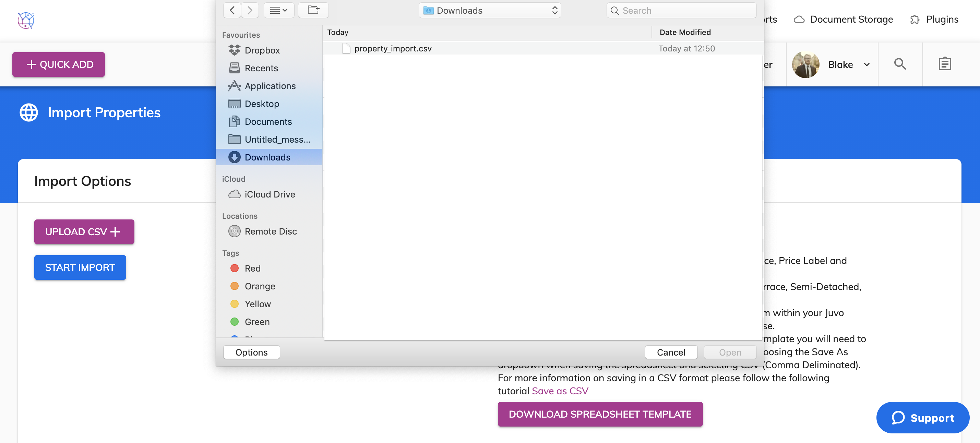Screen dimensions: 980x443
Task: Select Dropbox in the Favourites sidebar
Action: pyautogui.click(x=262, y=50)
